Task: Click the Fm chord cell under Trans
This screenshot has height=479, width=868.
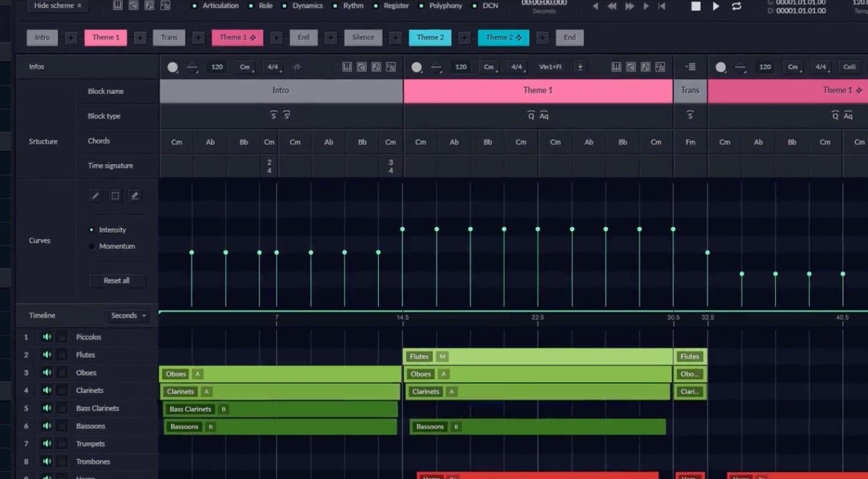Action: pos(690,142)
